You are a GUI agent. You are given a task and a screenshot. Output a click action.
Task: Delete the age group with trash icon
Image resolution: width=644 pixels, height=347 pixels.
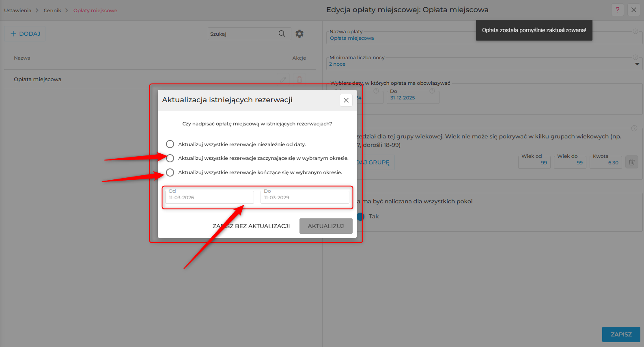[632, 162]
